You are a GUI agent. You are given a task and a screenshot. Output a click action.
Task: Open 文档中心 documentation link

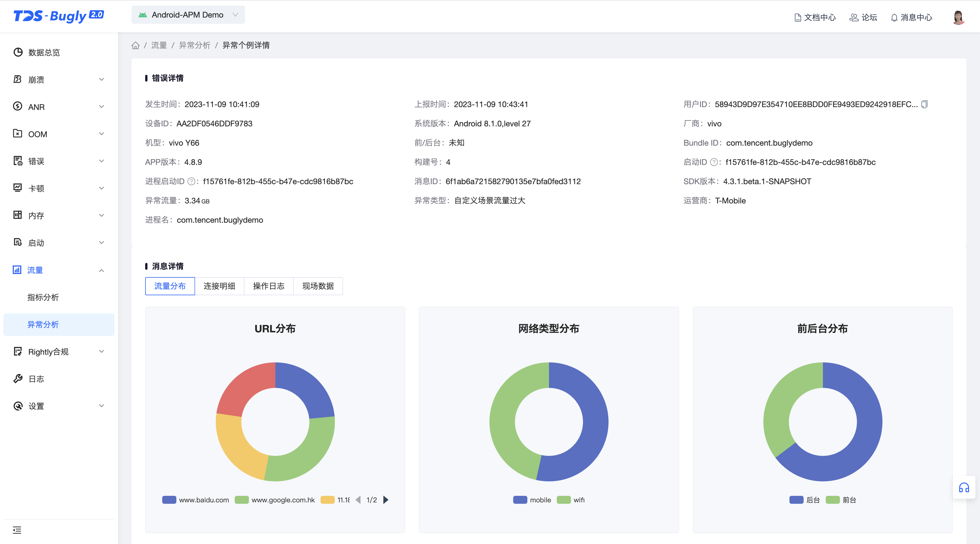[x=815, y=18]
